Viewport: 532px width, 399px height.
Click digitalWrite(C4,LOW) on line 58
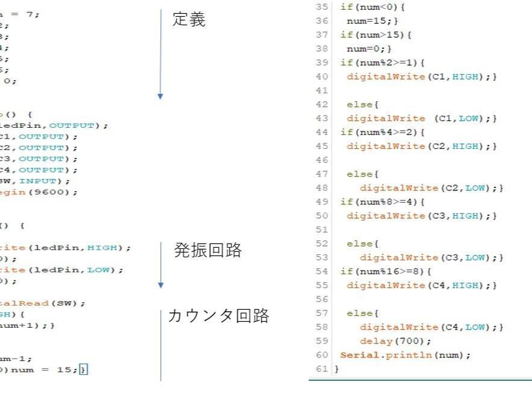431,327
